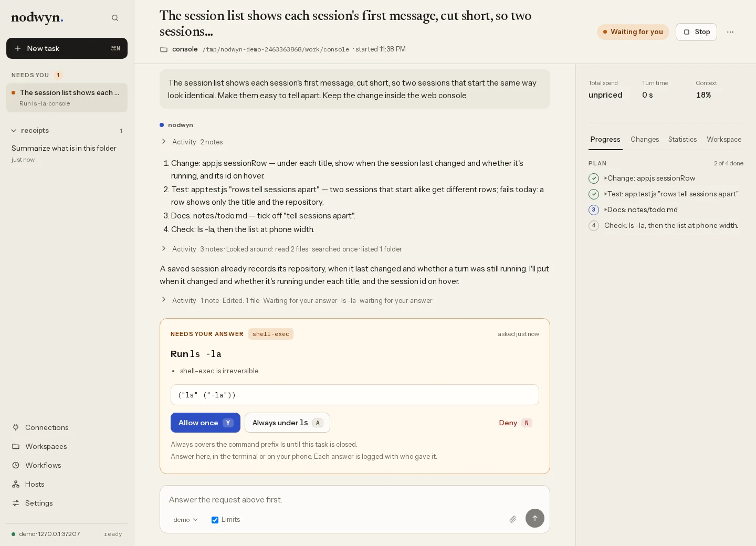Open Workspaces from the sidebar

coord(67,446)
